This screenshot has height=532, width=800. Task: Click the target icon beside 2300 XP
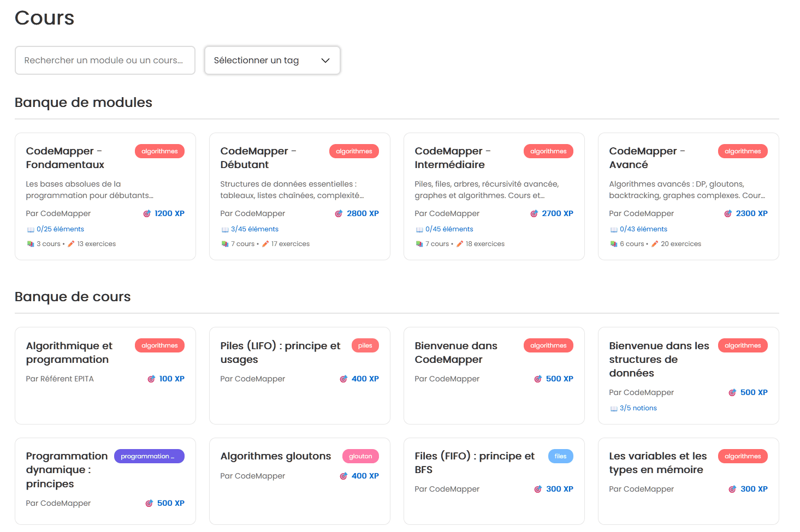tap(728, 214)
